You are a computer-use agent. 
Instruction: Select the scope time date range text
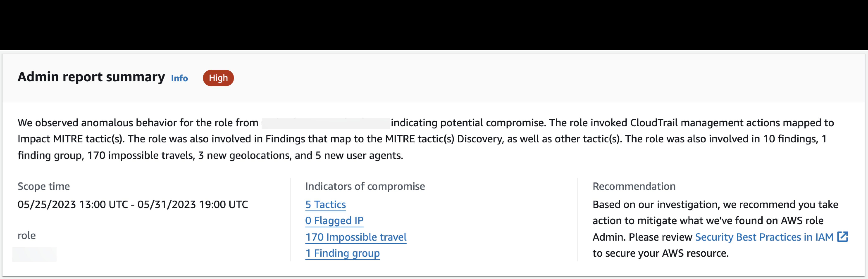pos(133,204)
